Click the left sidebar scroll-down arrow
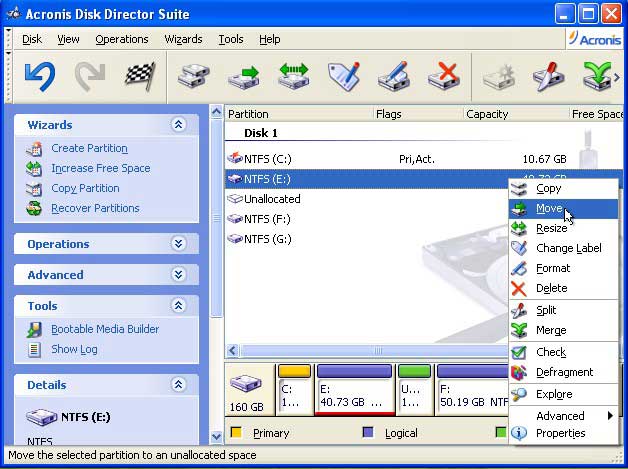Screen dimensions: 628x469 [216, 437]
